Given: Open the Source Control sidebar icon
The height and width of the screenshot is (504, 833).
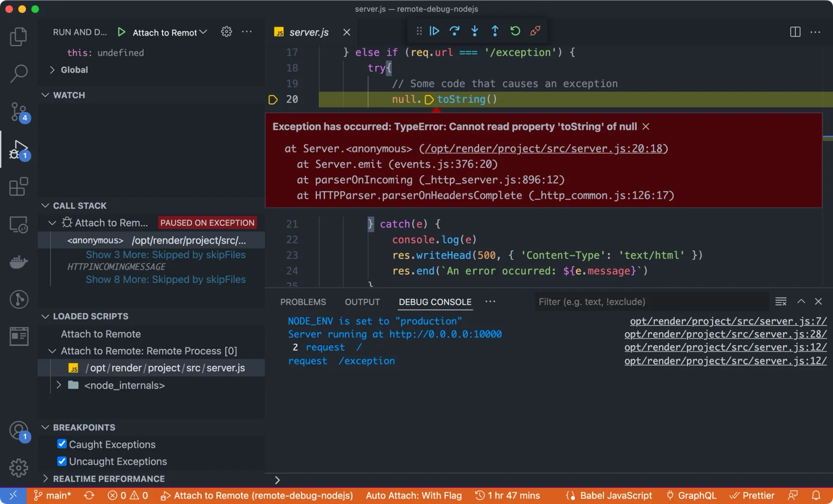Looking at the screenshot, I should click(19, 111).
